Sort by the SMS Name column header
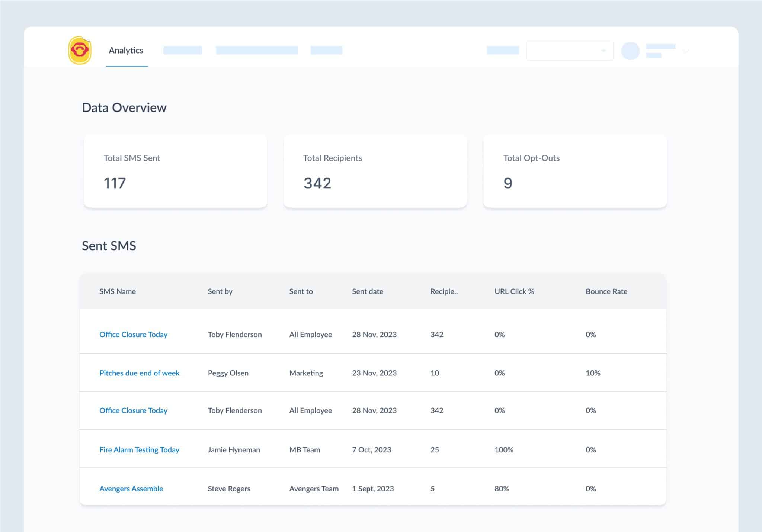The height and width of the screenshot is (532, 762). 117,291
